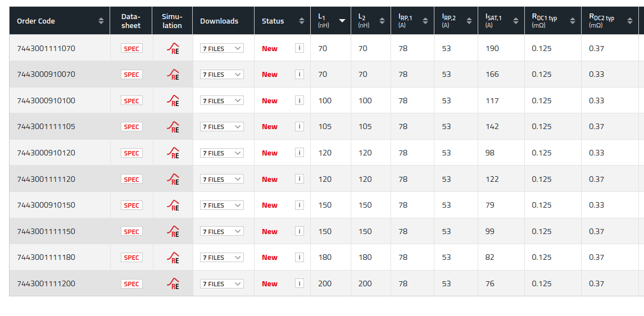
Task: Expand downloads dropdown for 7443001111150
Action: pos(222,231)
